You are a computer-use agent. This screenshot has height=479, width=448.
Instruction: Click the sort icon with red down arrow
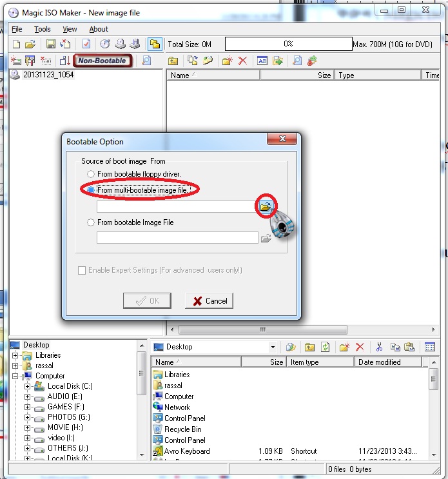click(x=65, y=61)
